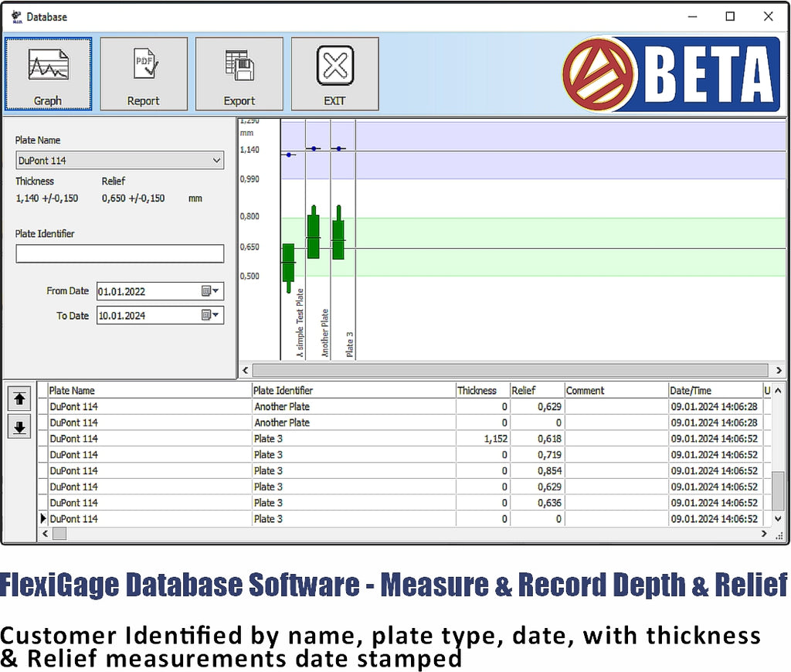Sort by Plate Name column header
Viewport: 791px width, 672px height.
tap(149, 391)
